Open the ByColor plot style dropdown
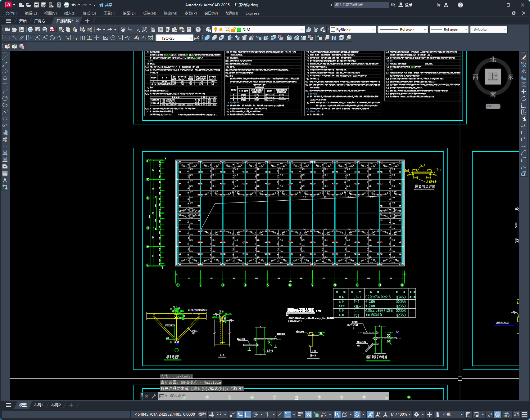The width and height of the screenshot is (530, 420). [505, 29]
